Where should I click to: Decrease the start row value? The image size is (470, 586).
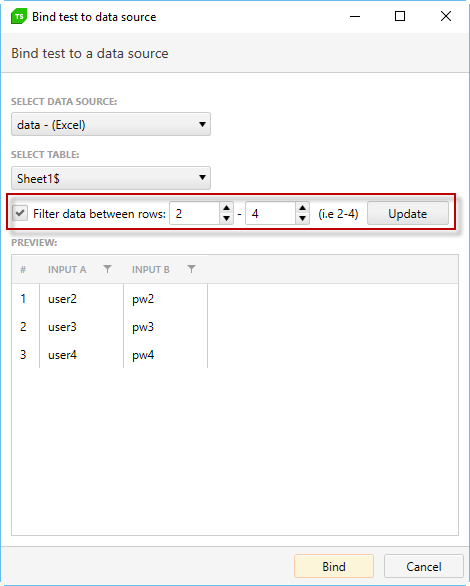[x=226, y=219]
